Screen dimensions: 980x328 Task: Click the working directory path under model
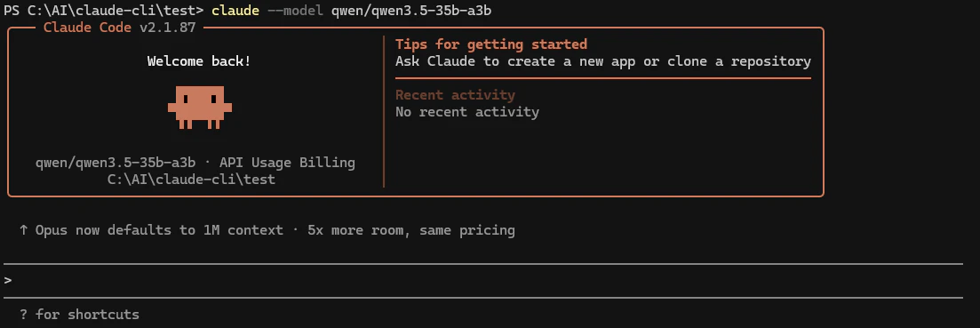point(191,180)
